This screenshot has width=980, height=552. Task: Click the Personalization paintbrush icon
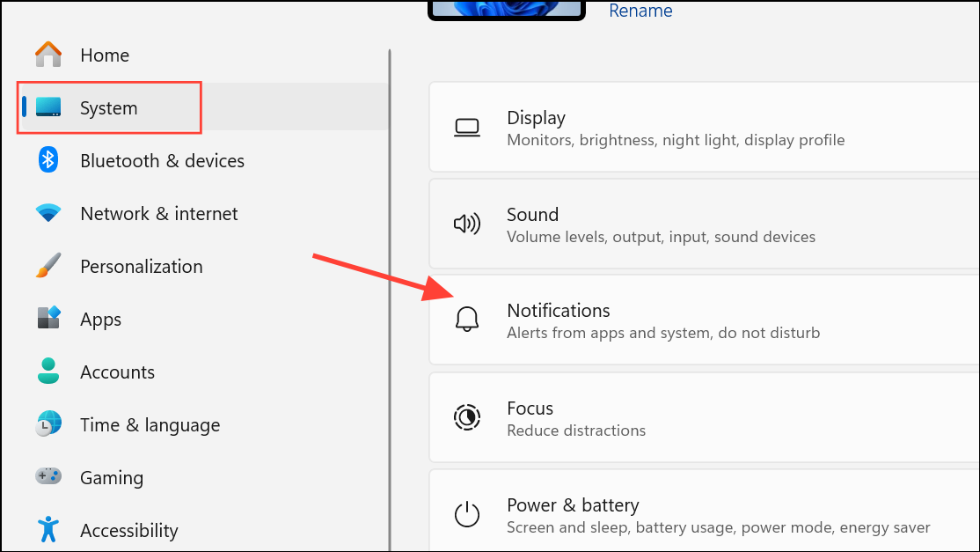coord(48,266)
